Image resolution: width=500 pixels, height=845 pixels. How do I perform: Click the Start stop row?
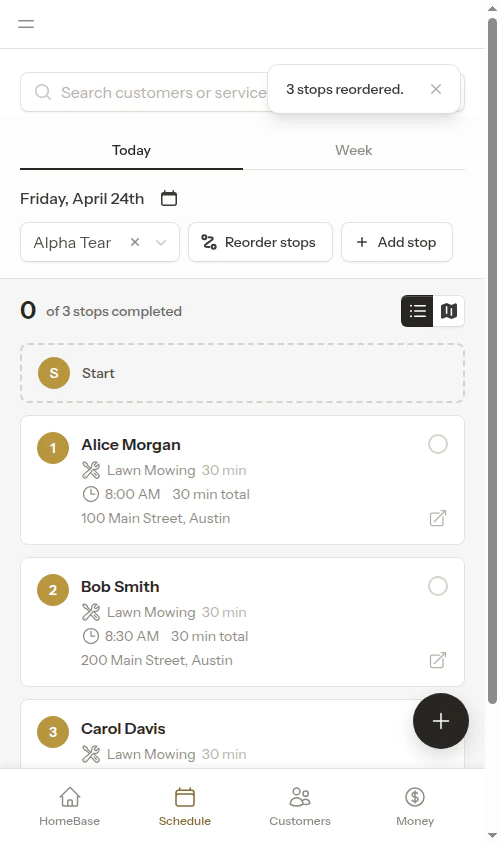pos(242,373)
